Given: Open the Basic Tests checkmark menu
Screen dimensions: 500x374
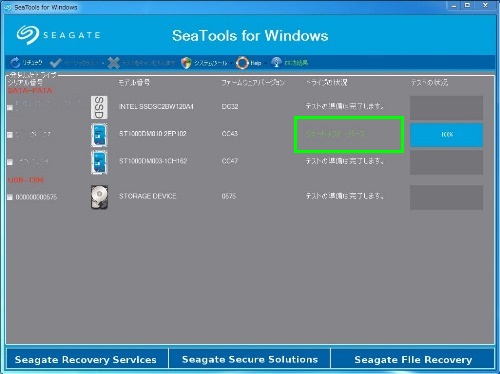Looking at the screenshot, I should tap(55, 62).
